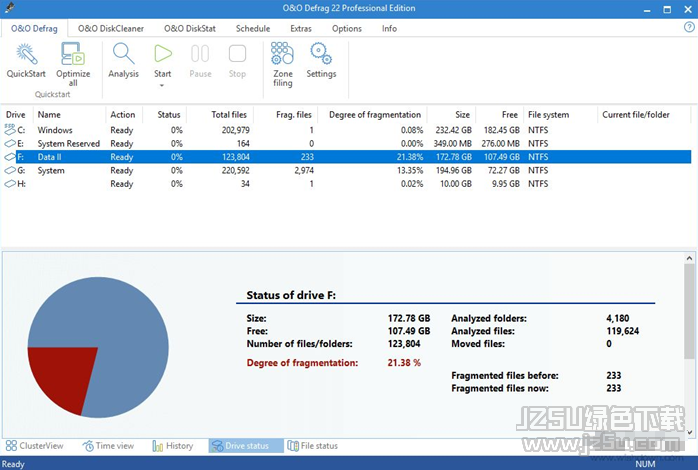Sort by Current file/folder column header
Viewport: 698px width, 470px height.
[636, 114]
